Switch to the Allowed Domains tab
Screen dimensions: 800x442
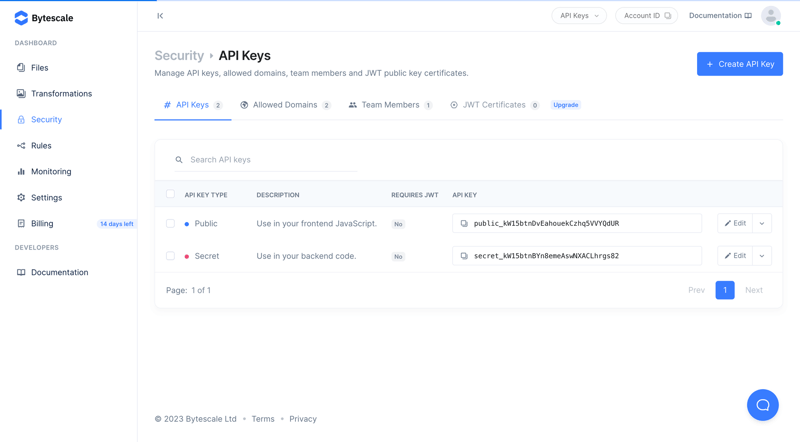(x=285, y=105)
